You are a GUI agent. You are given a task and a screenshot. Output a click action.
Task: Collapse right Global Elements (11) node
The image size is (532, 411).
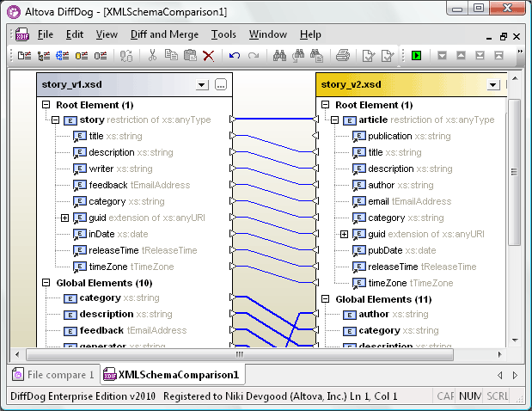click(325, 299)
